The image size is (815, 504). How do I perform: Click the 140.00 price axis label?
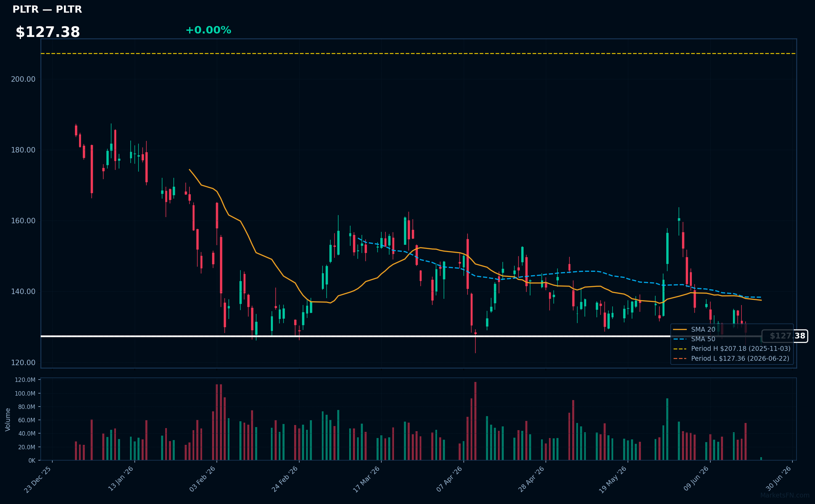[x=23, y=292]
